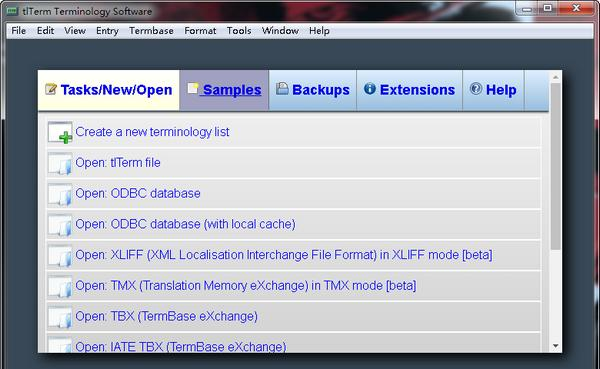The height and width of the screenshot is (369, 600).
Task: Switch to the Help tab in panel
Action: tap(493, 90)
